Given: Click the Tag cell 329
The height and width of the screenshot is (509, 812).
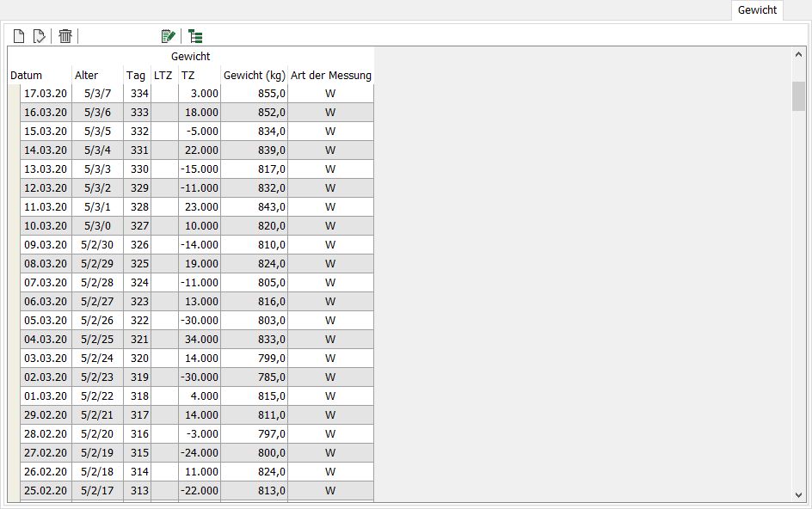Looking at the screenshot, I should 138,188.
